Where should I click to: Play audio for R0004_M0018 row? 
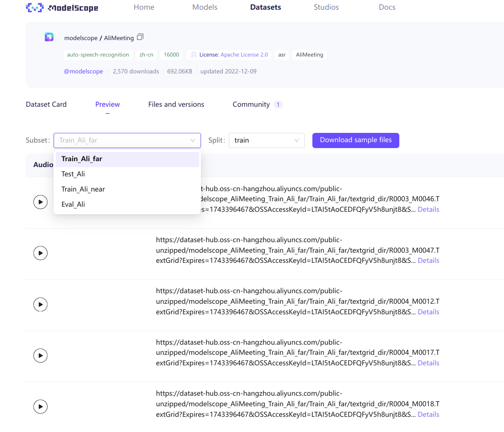pyautogui.click(x=41, y=407)
